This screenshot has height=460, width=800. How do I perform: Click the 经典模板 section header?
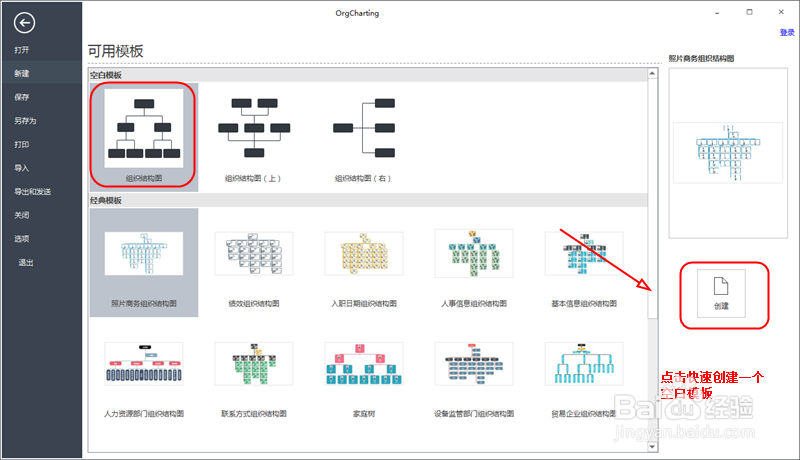pyautogui.click(x=368, y=200)
